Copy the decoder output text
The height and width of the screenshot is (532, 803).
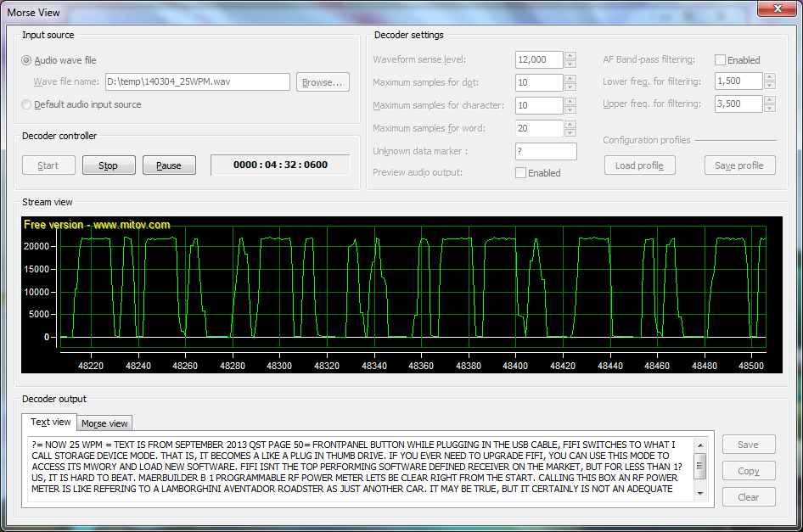tap(748, 471)
